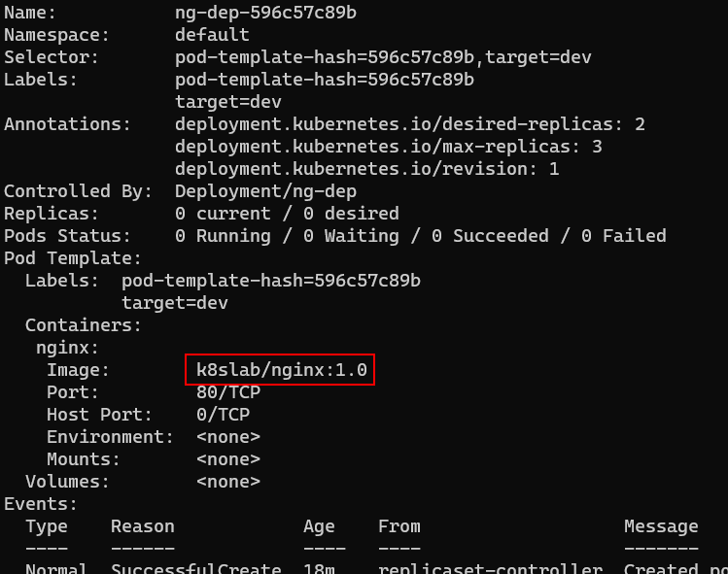Click the 'Pod Template:' label

tap(73, 258)
